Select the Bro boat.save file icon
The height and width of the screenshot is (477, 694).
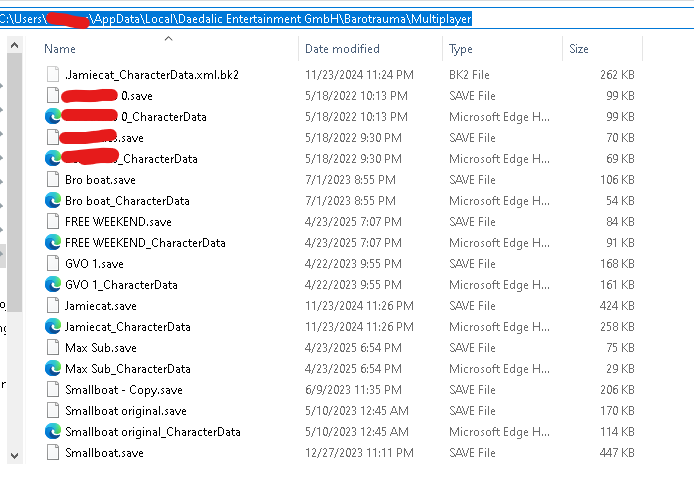53,179
